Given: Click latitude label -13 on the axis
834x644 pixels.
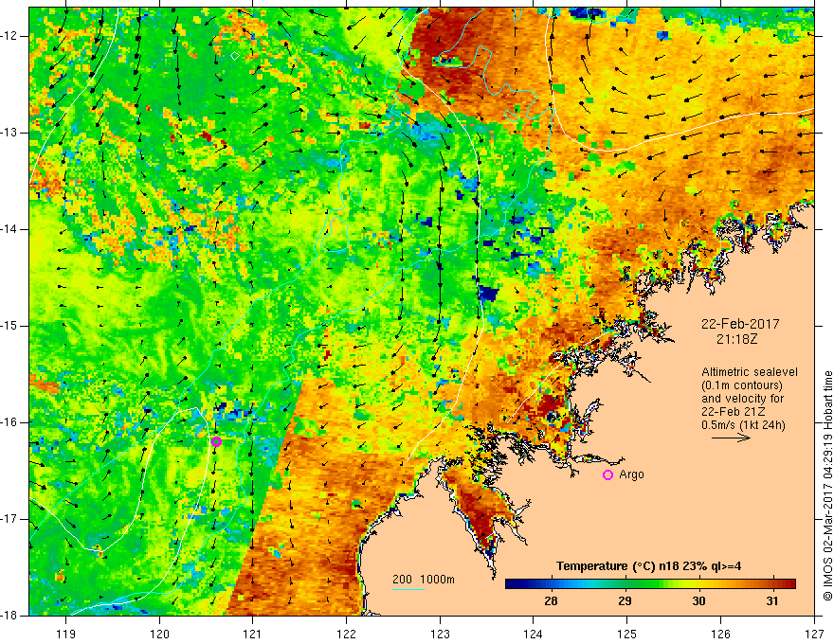Looking at the screenshot, I should 10,133.
